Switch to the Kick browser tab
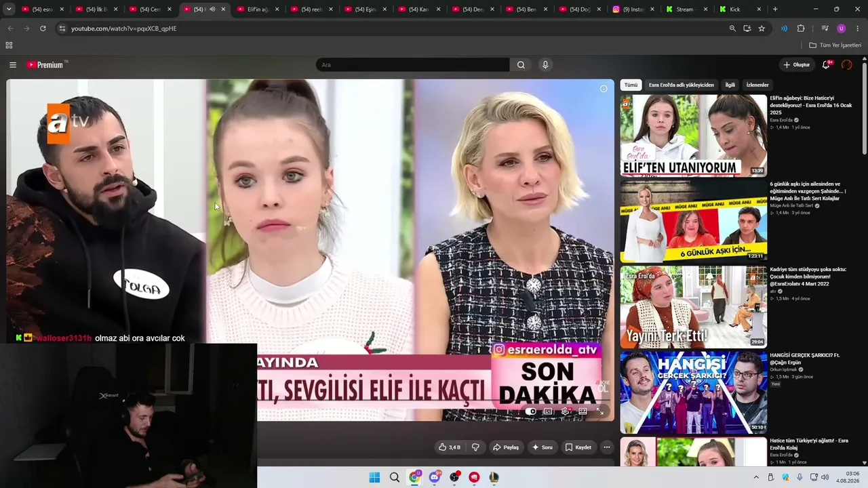The height and width of the screenshot is (488, 868). [741, 9]
